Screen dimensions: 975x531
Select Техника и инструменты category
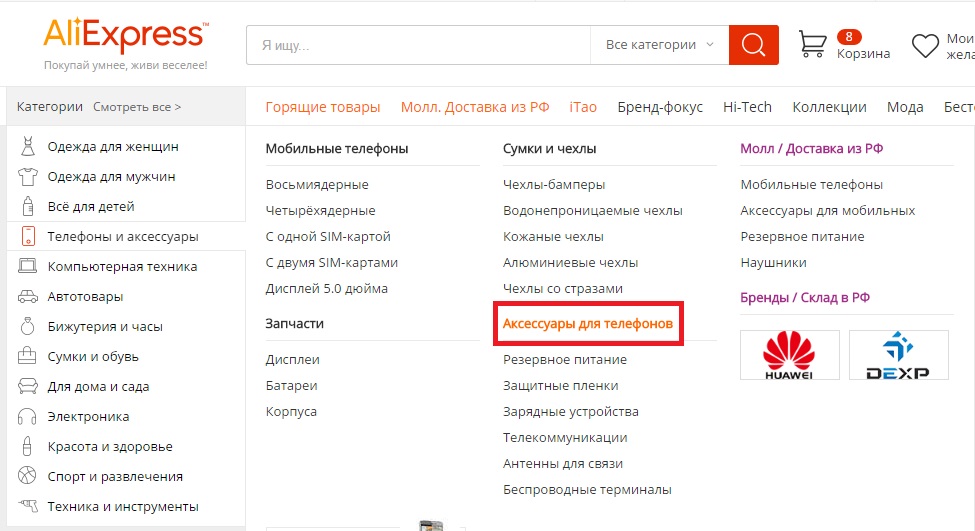(x=123, y=506)
